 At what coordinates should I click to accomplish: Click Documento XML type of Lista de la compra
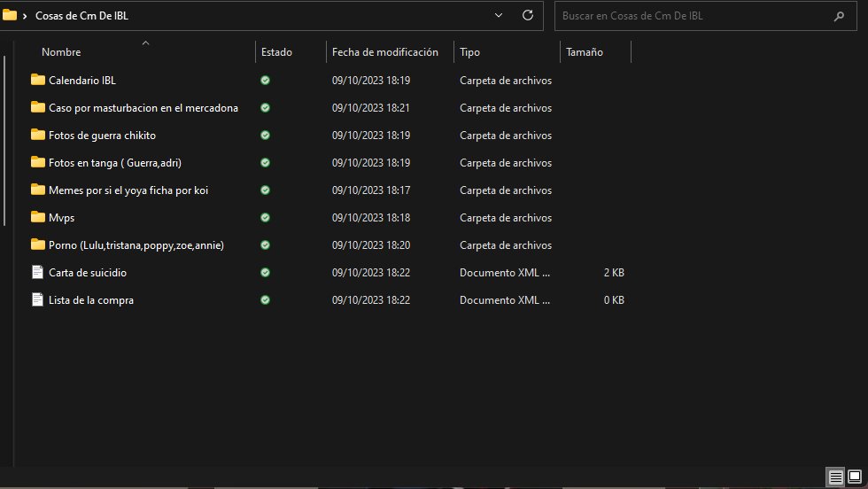tap(504, 300)
